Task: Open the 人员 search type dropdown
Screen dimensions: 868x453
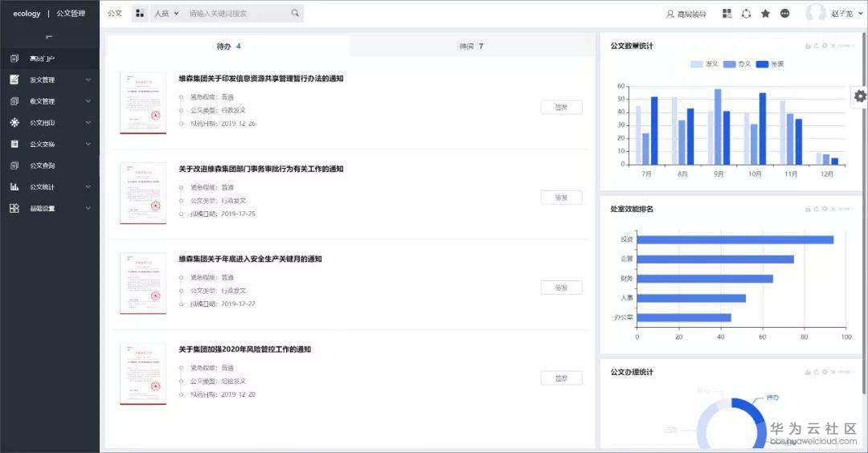Action: [166, 14]
